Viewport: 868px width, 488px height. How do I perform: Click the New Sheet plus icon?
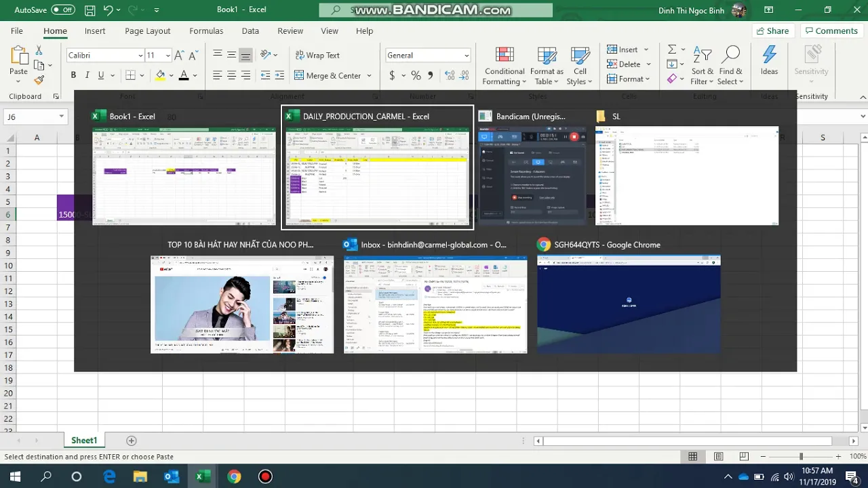click(132, 441)
